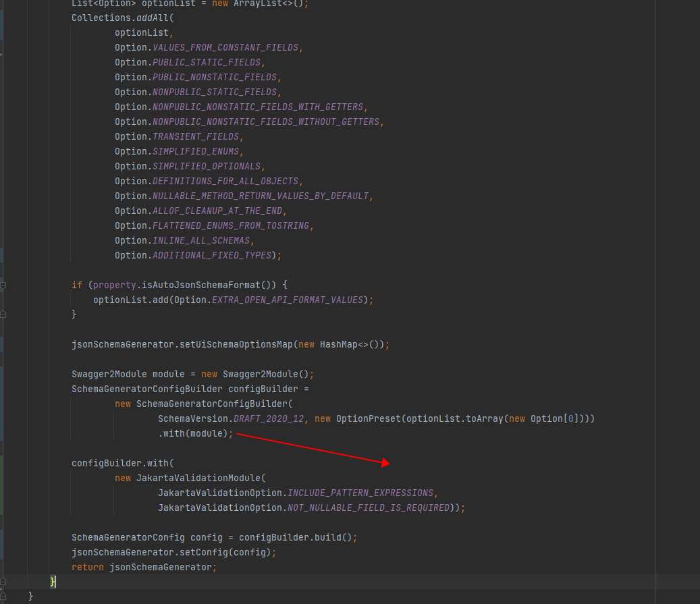Place cursor on NONPUBLIC_NONSTATIC_FIELDS_WITHOUT_GETTERS
700x604 pixels.
(x=266, y=121)
